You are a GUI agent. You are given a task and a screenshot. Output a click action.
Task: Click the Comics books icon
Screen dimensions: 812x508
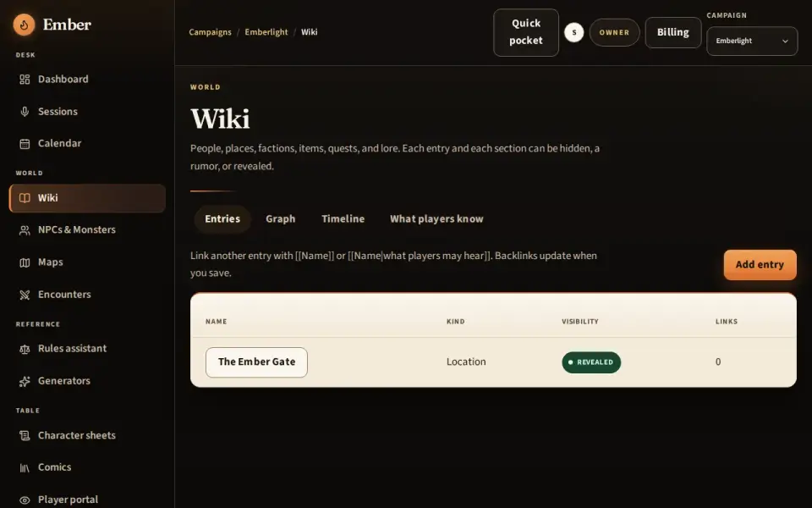pyautogui.click(x=25, y=467)
